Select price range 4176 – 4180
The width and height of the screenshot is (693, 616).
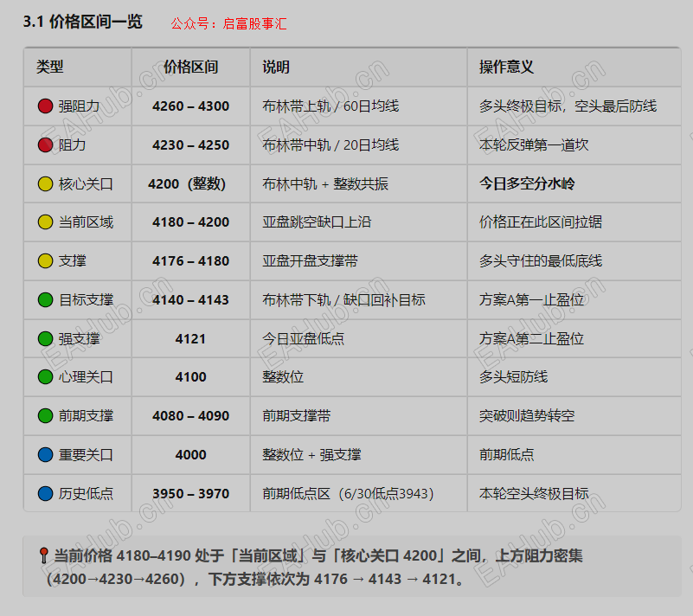tap(190, 260)
